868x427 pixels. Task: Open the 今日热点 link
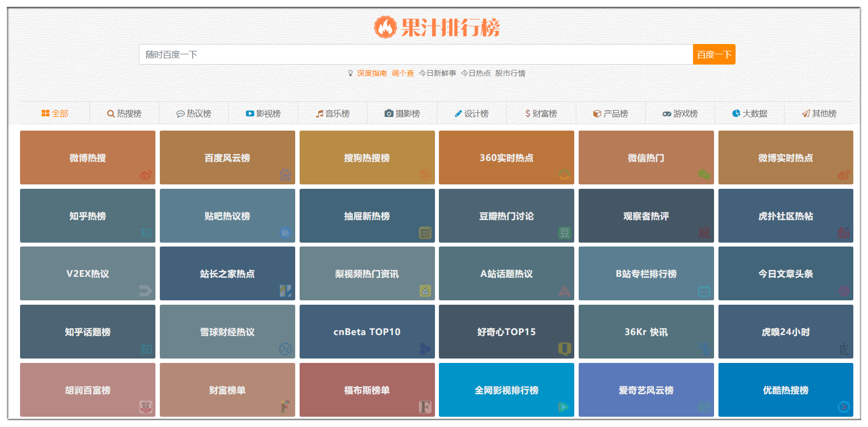click(476, 73)
